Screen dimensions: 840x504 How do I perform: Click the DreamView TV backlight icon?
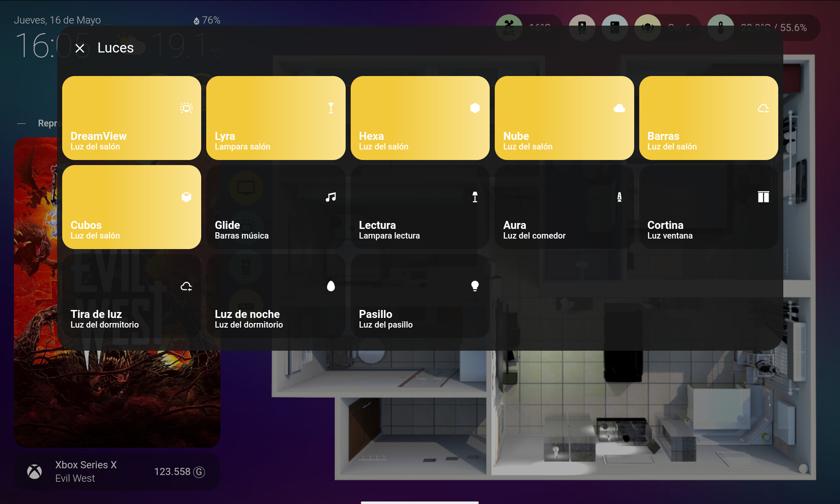coord(186,108)
